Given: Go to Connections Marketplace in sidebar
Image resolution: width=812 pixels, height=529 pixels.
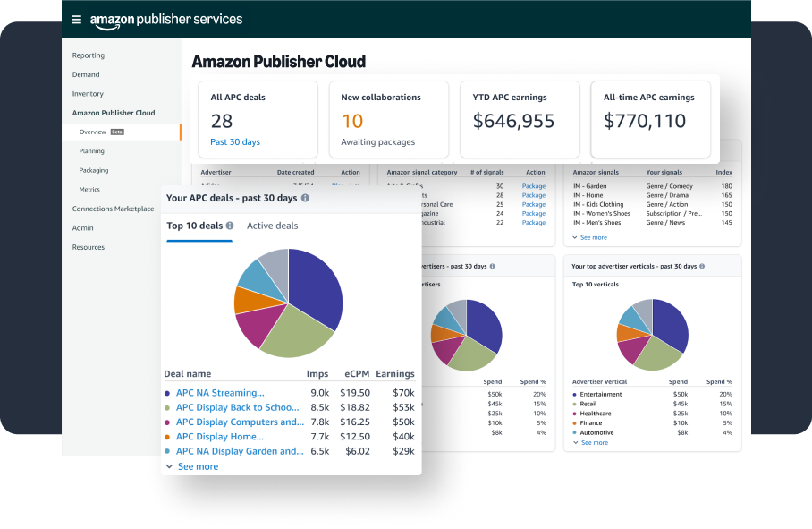Looking at the screenshot, I should [113, 209].
